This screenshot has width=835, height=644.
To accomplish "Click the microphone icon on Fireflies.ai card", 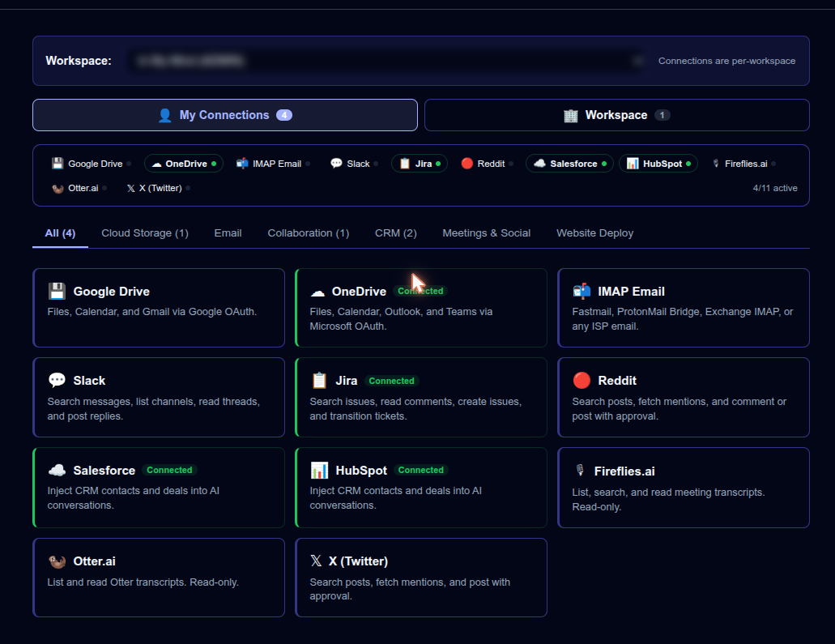I will click(580, 471).
